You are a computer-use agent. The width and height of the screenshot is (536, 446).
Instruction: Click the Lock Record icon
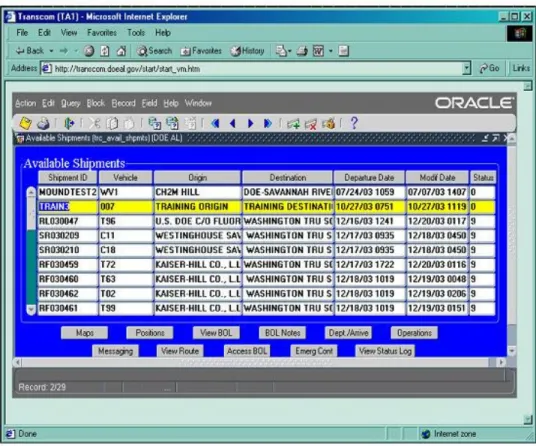tap(328, 124)
